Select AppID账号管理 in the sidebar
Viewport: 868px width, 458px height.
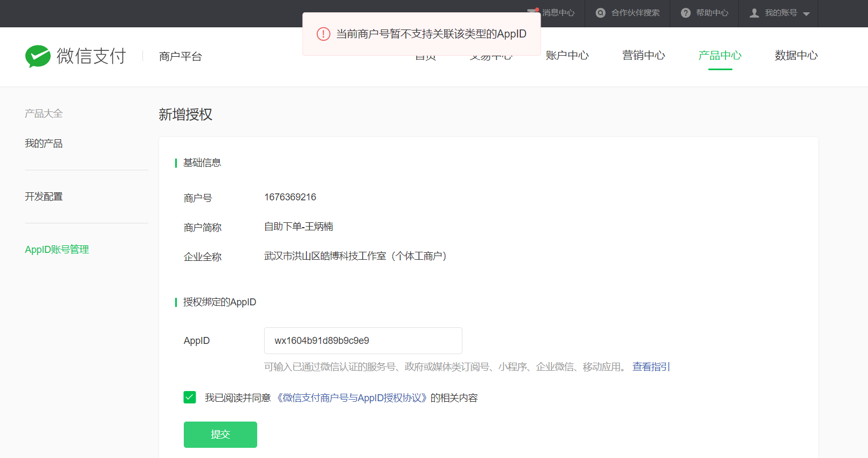click(x=57, y=250)
